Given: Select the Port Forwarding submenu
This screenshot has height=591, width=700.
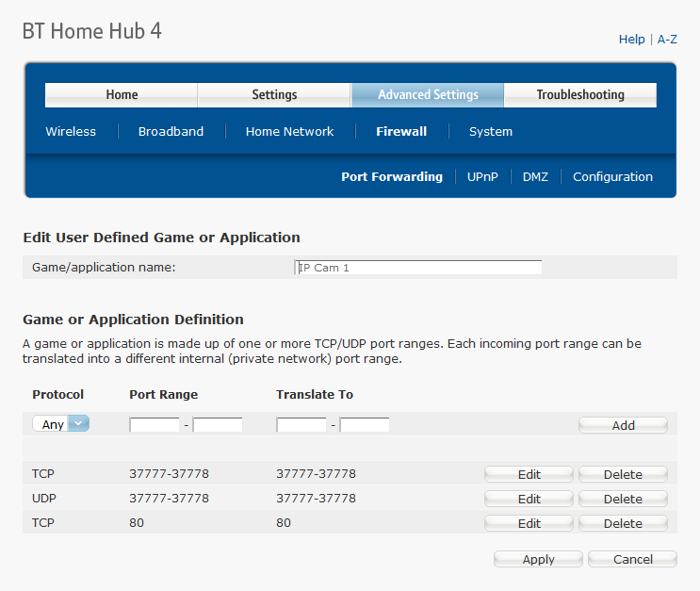Looking at the screenshot, I should point(392,177).
